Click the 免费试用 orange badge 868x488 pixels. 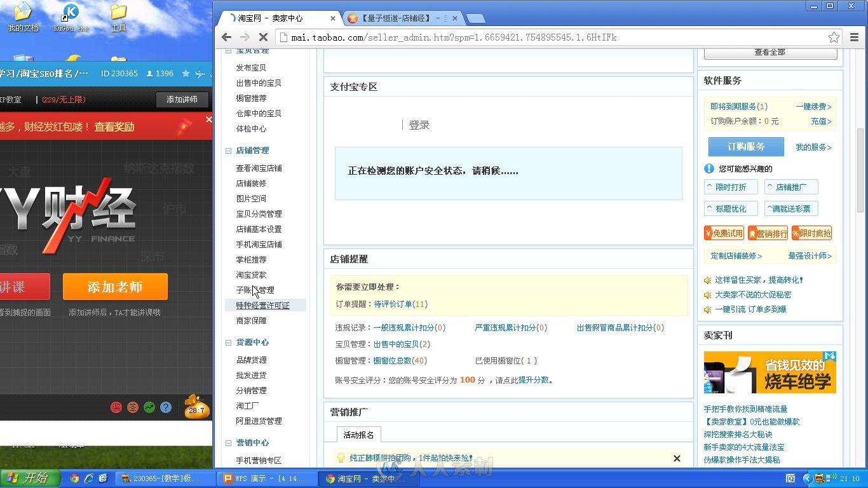point(724,233)
